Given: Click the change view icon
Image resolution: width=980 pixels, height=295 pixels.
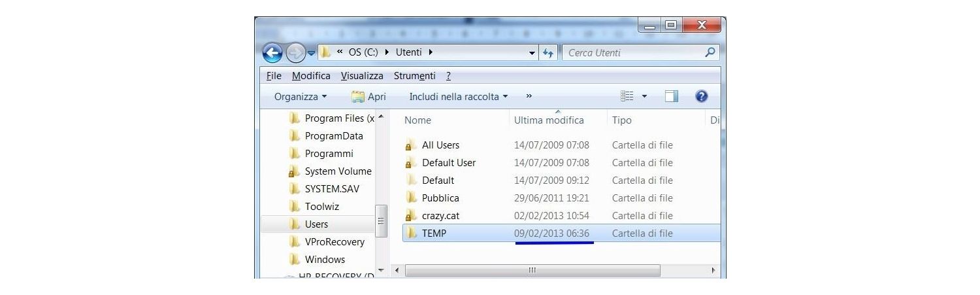Looking at the screenshot, I should [627, 97].
